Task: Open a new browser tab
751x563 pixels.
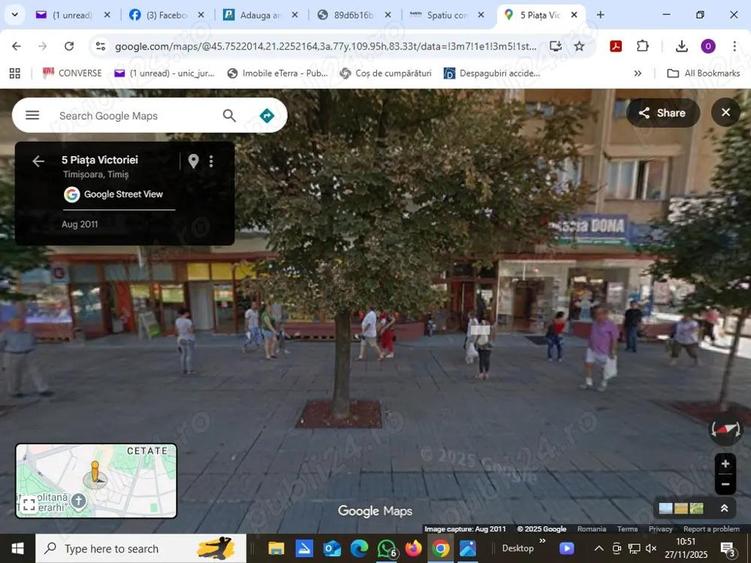Action: coord(600,15)
